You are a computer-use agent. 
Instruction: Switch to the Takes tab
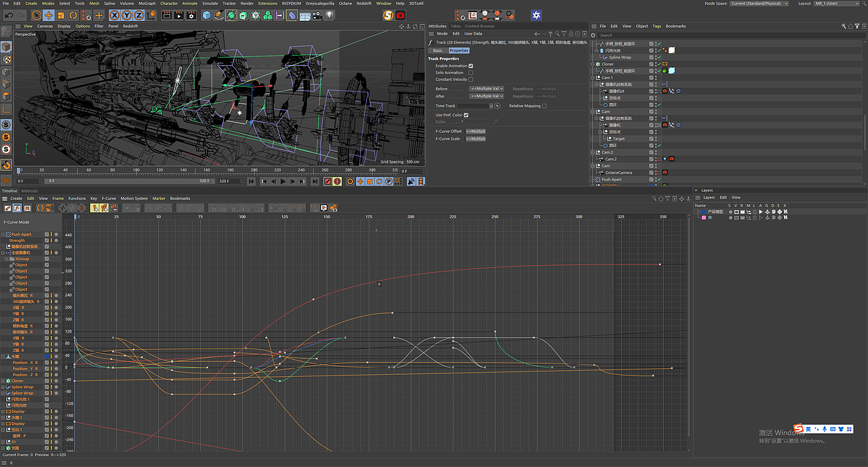tap(456, 26)
